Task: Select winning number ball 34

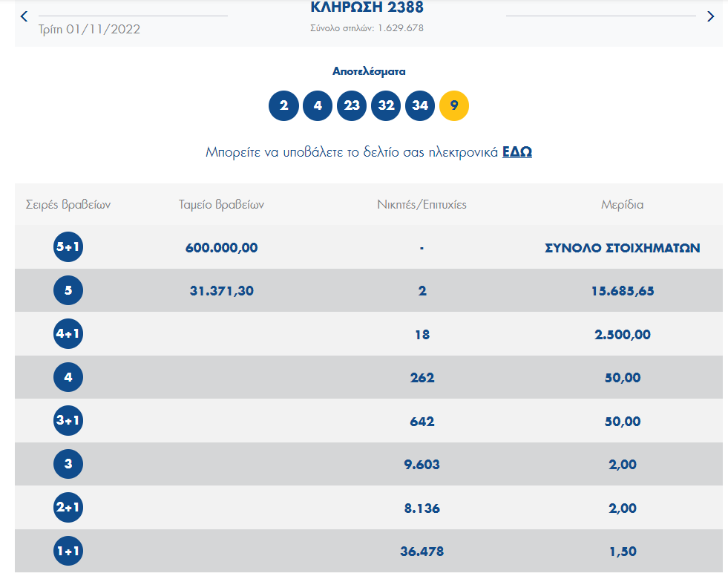Action: click(x=420, y=106)
